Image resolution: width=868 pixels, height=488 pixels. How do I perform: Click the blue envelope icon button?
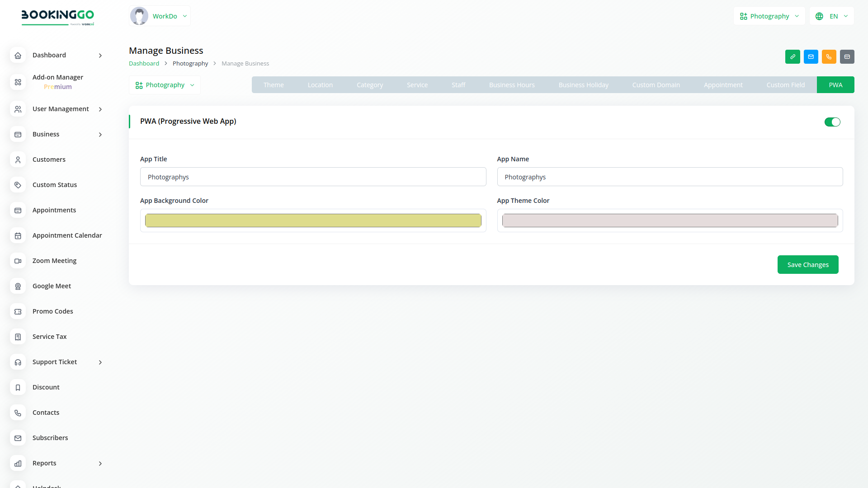tap(811, 57)
